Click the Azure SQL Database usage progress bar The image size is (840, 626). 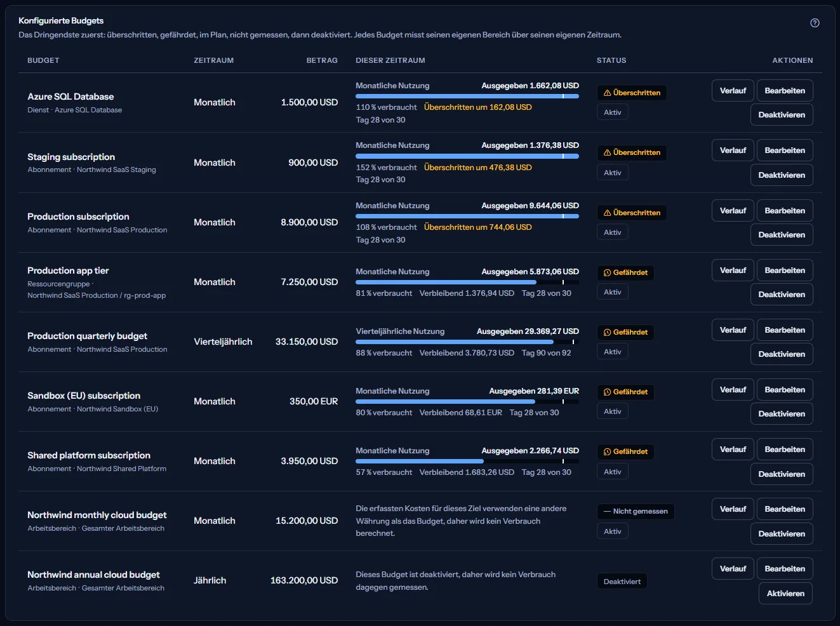(x=467, y=97)
